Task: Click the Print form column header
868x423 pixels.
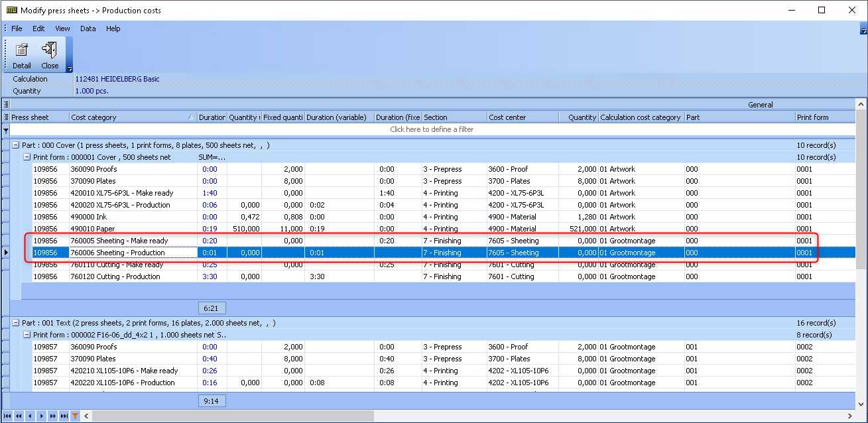Action: pyautogui.click(x=825, y=117)
